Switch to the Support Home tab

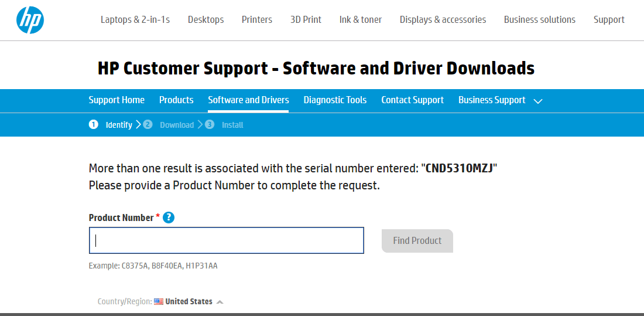[117, 100]
